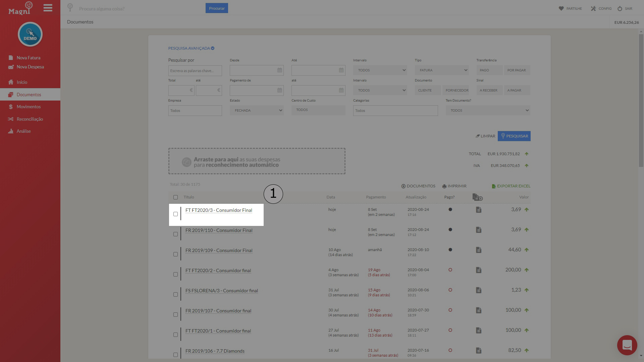Check the box for FT FT2020/3
Image resolution: width=644 pixels, height=362 pixels.
click(x=175, y=214)
